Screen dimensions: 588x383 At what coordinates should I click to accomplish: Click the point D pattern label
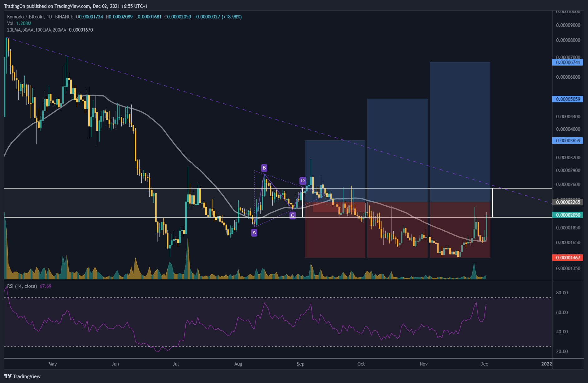tap(303, 181)
